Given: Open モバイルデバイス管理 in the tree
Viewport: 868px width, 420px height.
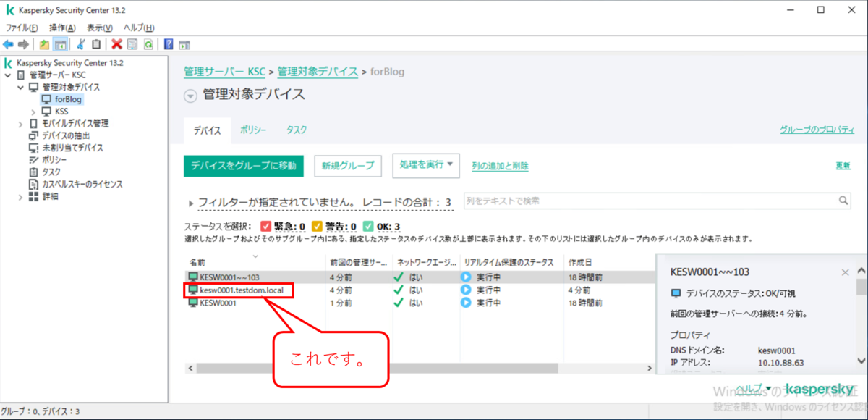Looking at the screenshot, I should pos(75,123).
